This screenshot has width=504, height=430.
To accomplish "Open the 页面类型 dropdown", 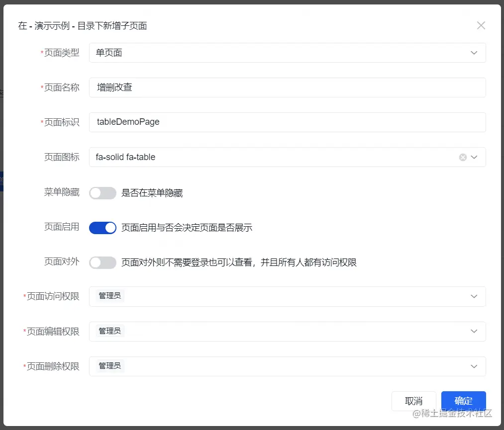I will click(288, 52).
